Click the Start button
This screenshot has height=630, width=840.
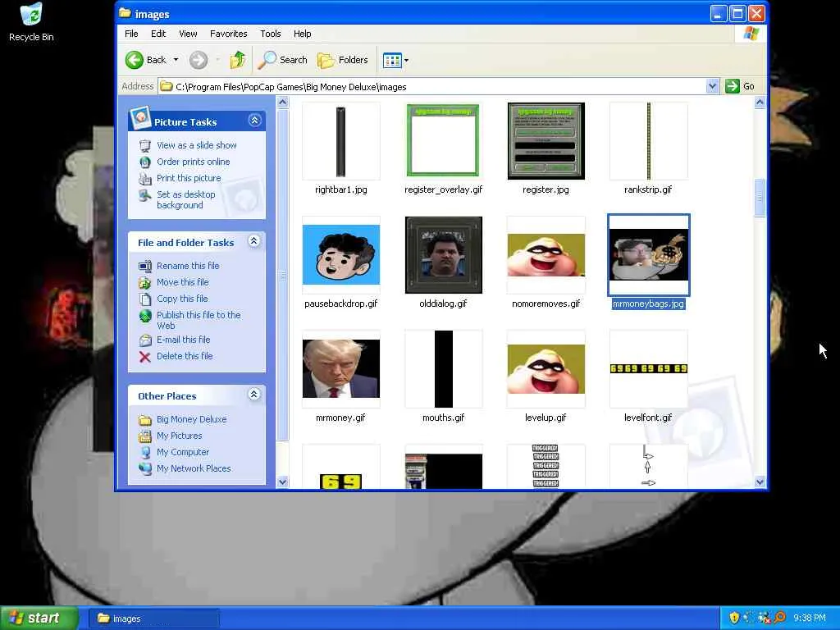(x=38, y=619)
